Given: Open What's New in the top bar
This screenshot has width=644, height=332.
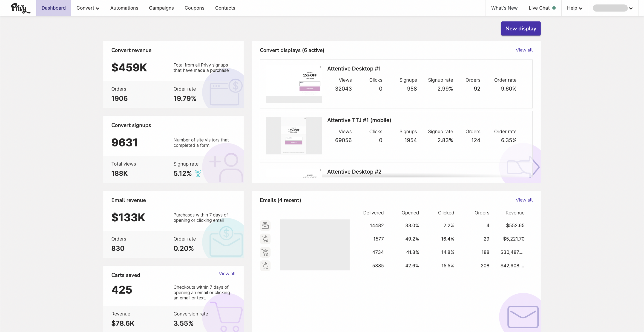Looking at the screenshot, I should click(504, 8).
